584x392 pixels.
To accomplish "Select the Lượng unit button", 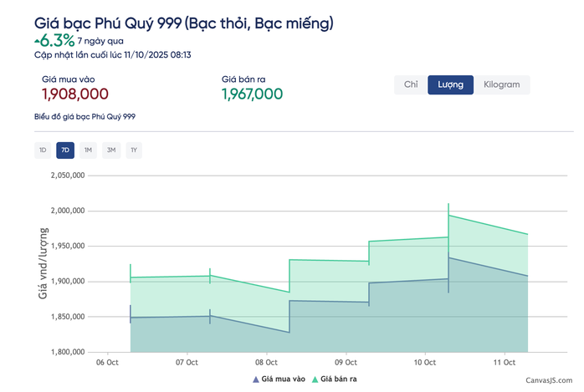I will [x=450, y=84].
